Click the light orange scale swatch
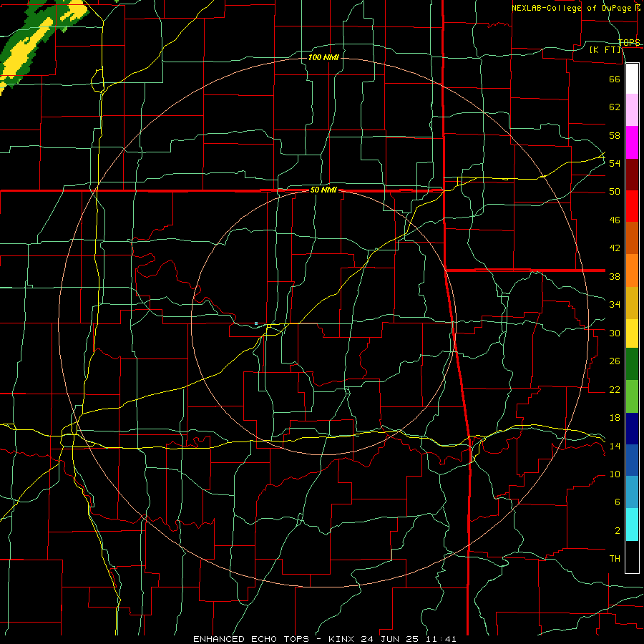Viewport: 644px width, 644px height. point(632,270)
